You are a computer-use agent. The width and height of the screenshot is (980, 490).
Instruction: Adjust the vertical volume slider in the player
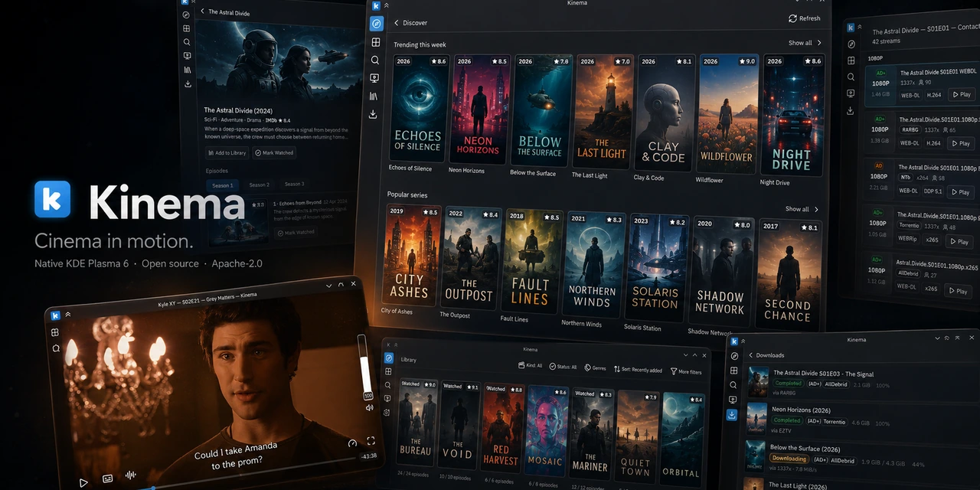point(364,364)
